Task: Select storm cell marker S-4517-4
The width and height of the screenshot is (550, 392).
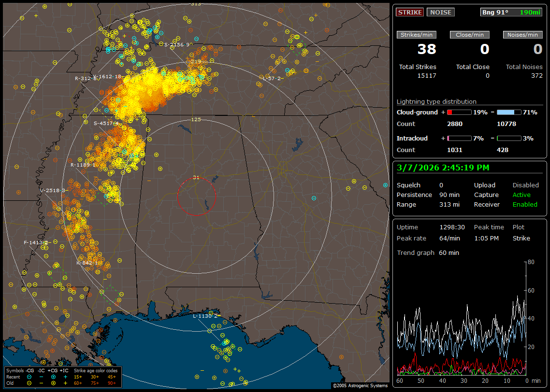Action: (106, 123)
